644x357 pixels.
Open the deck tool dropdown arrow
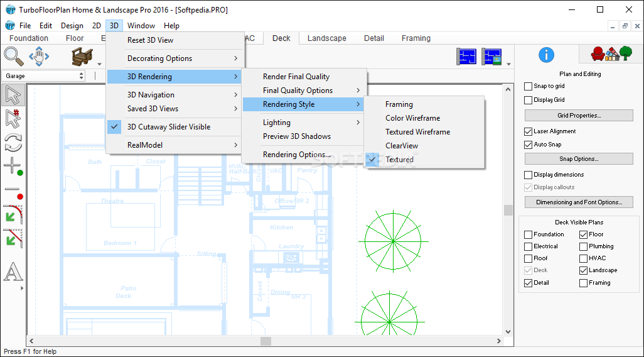(99, 64)
